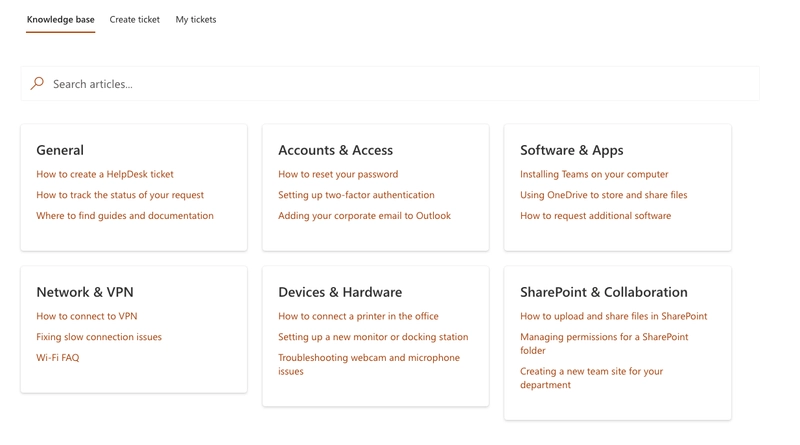
Task: Select Fixing slow connection issues link
Action: [99, 337]
